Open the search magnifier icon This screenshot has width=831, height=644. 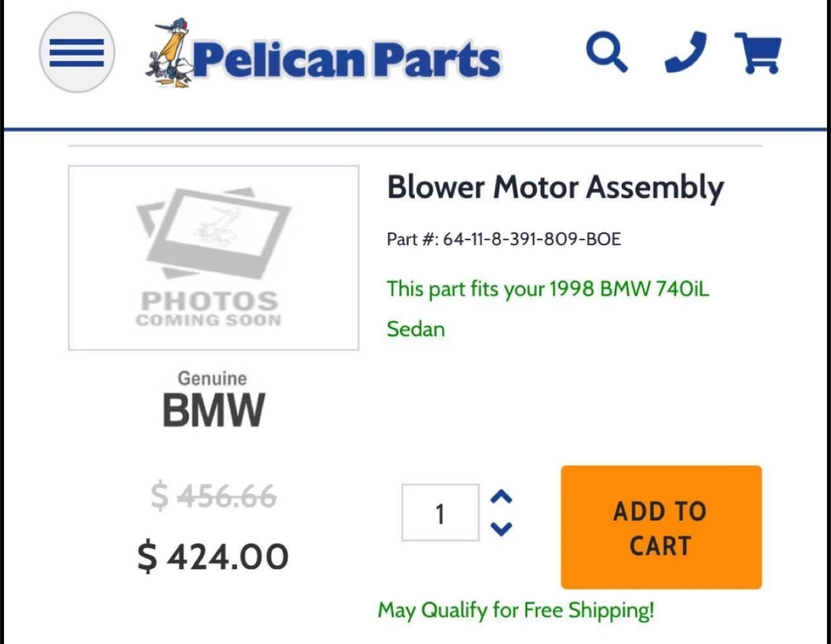point(606,53)
